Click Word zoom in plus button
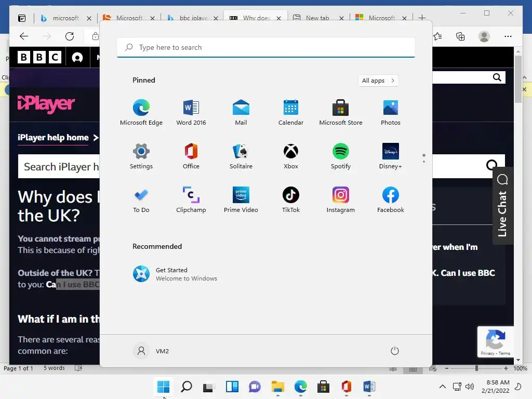The height and width of the screenshot is (399, 532). coord(506,368)
